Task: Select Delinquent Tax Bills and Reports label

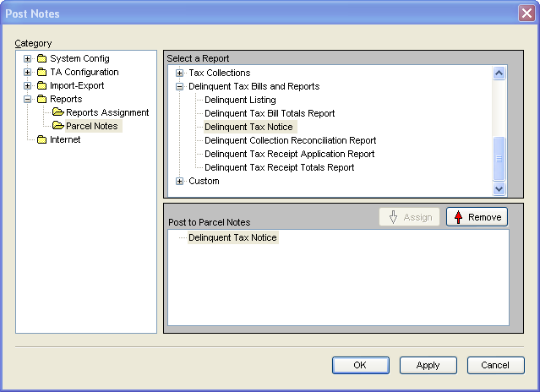Action: tap(254, 86)
